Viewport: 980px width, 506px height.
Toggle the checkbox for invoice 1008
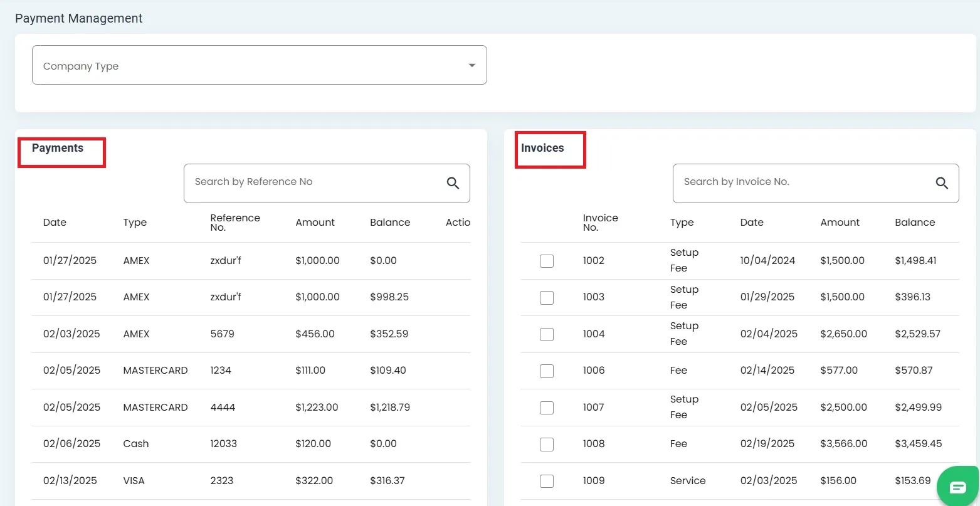pyautogui.click(x=547, y=444)
